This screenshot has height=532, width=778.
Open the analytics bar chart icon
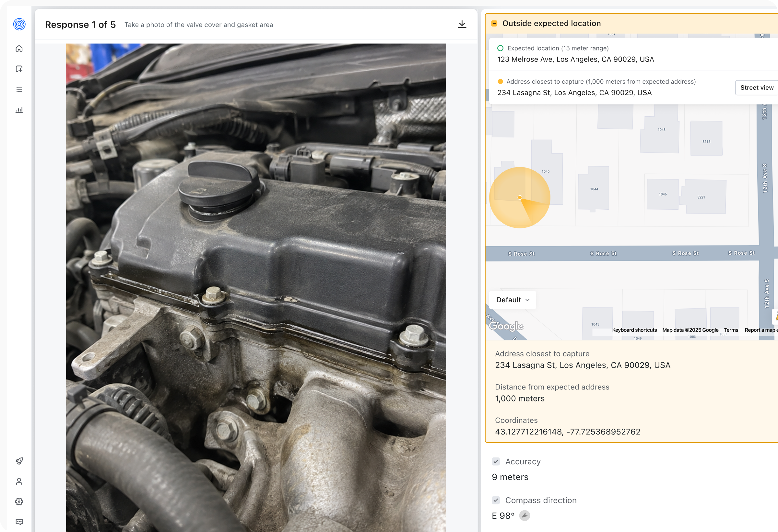19,110
